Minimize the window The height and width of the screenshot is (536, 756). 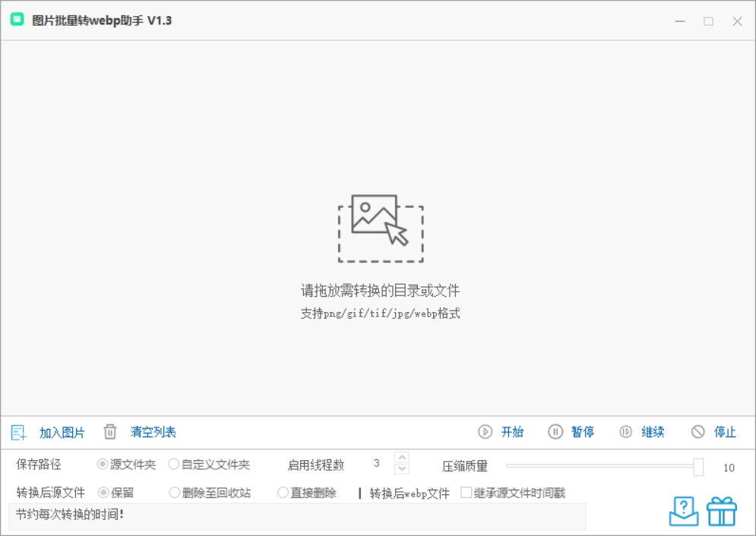[x=680, y=21]
